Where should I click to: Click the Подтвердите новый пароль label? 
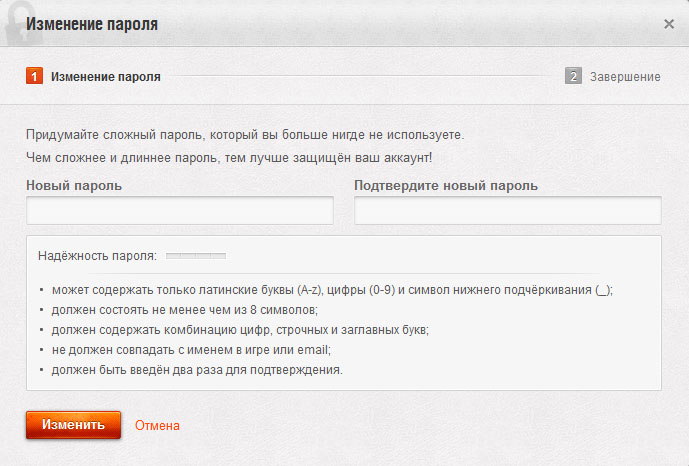pyautogui.click(x=446, y=185)
